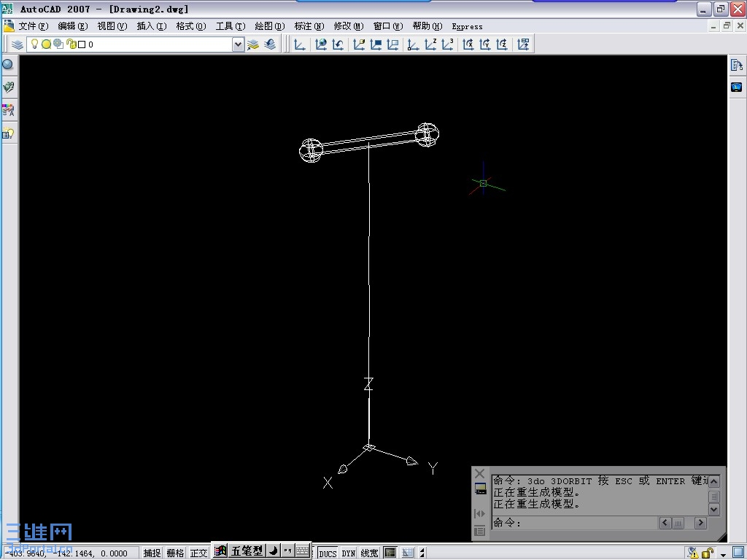The width and height of the screenshot is (747, 560).
Task: Open the Layer Properties Manager icon
Action: click(18, 44)
